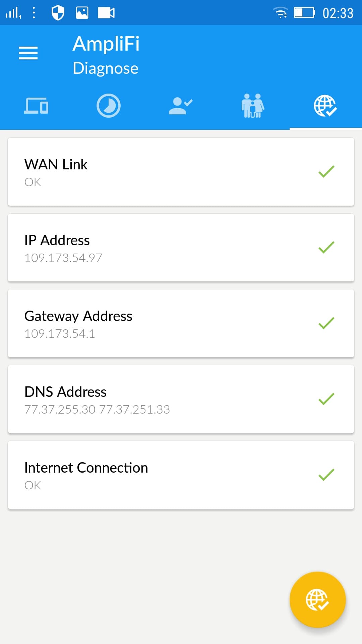Image resolution: width=362 pixels, height=644 pixels.
Task: Tap the Internet Connection green checkmark
Action: (326, 475)
